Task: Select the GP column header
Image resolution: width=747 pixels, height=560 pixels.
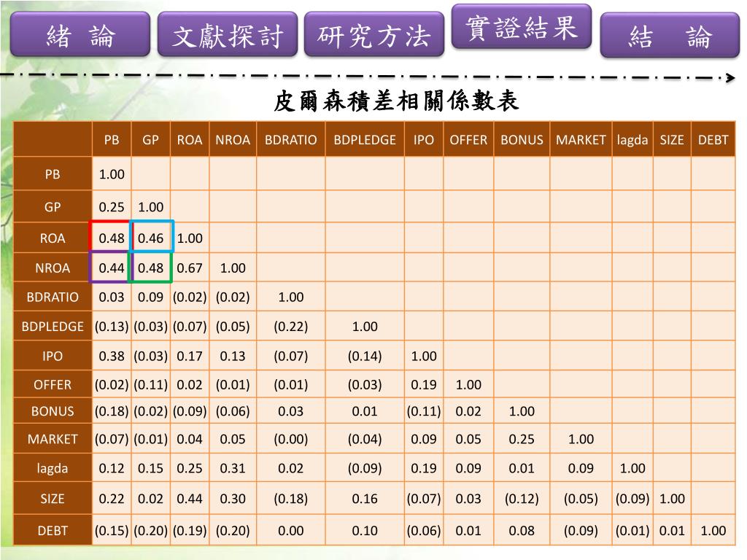Action: (150, 139)
